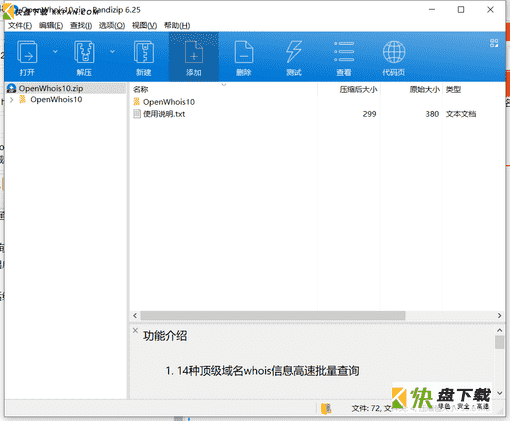Select OpenWhois10.zip in the tree
This screenshot has height=421, width=510.
(x=51, y=88)
